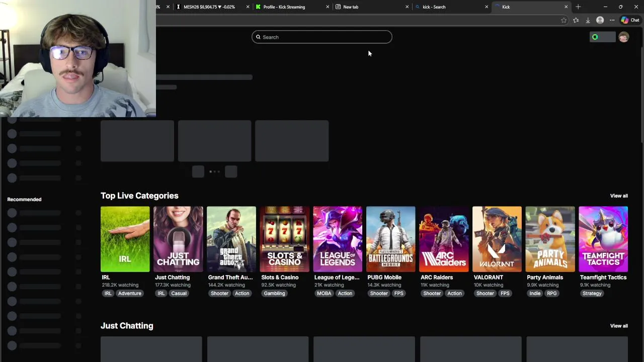Click the Party Animals title text
The width and height of the screenshot is (644, 362).
(545, 278)
